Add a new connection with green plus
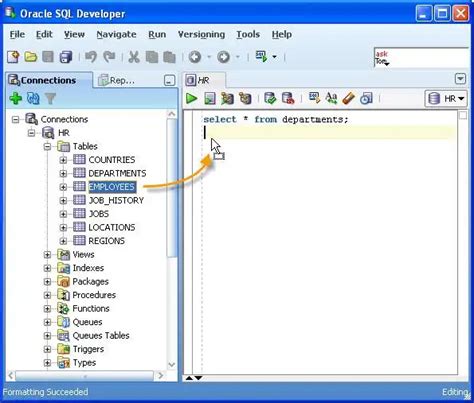This screenshot has height=403, width=474. pos(16,98)
